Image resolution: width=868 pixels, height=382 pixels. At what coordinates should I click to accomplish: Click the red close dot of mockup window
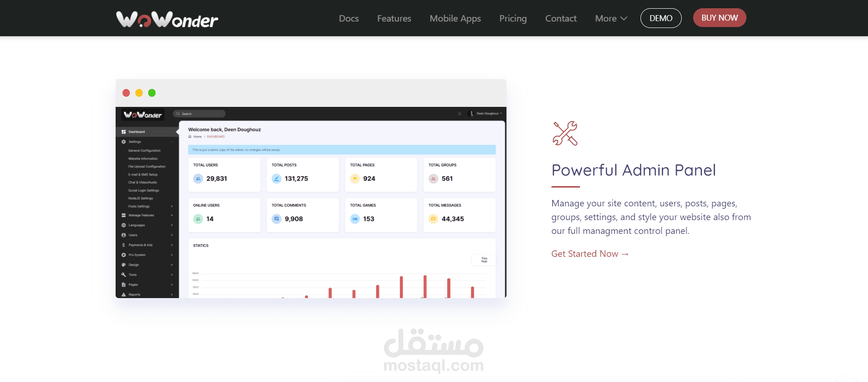[126, 93]
